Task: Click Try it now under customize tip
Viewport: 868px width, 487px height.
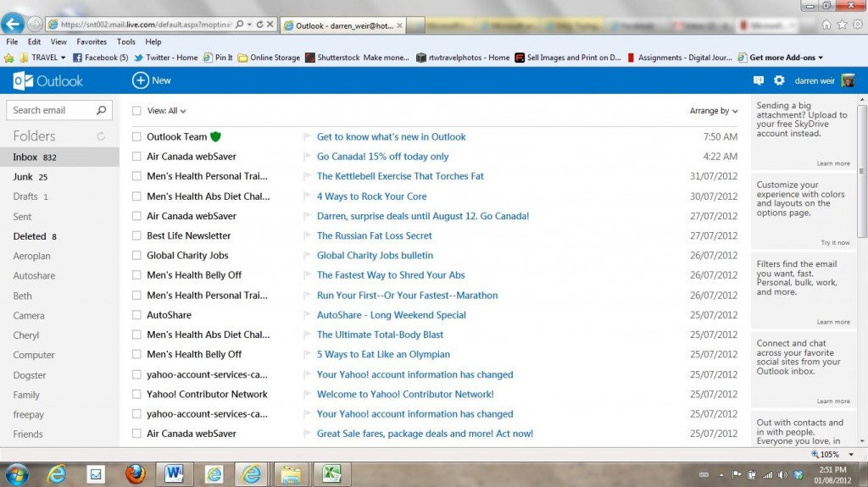Action: pos(835,242)
